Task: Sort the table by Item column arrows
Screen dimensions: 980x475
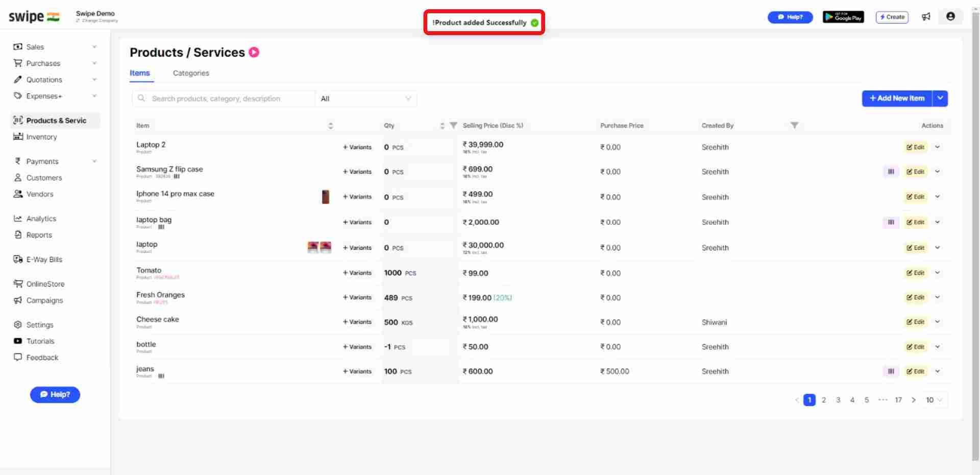Action: tap(331, 126)
